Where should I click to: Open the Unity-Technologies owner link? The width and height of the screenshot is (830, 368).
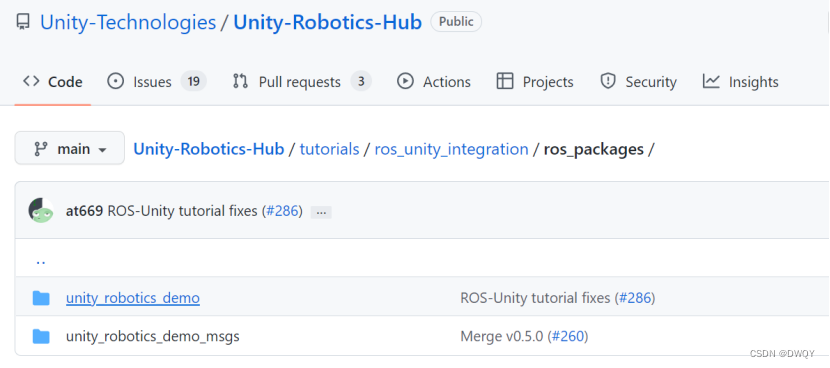(x=128, y=22)
